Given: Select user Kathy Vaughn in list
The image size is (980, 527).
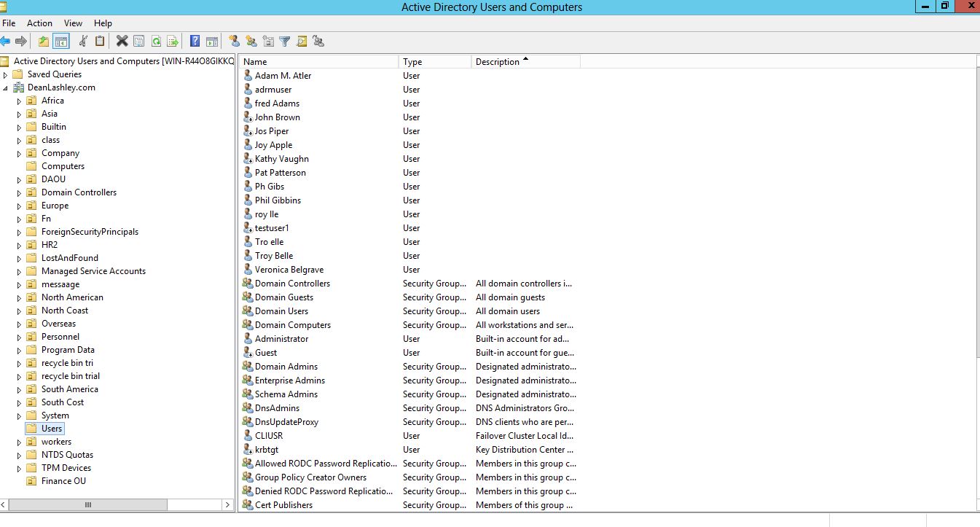Looking at the screenshot, I should coord(282,159).
